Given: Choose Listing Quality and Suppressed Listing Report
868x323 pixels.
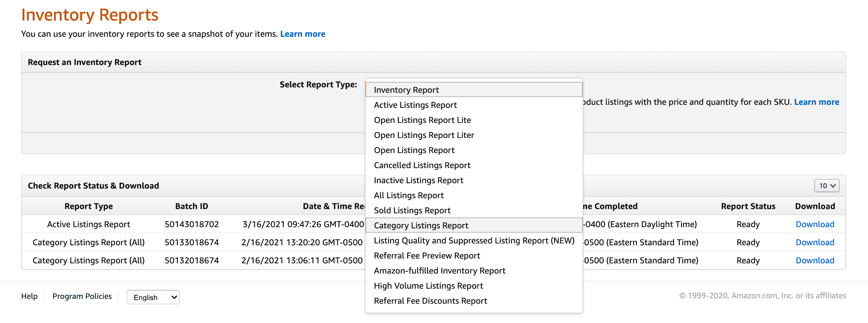Looking at the screenshot, I should click(474, 241).
